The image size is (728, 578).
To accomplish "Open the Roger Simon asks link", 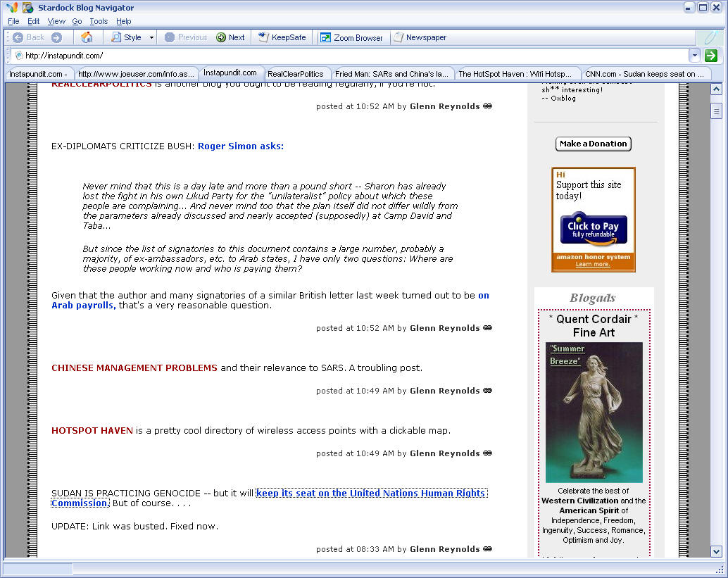I will pyautogui.click(x=241, y=146).
